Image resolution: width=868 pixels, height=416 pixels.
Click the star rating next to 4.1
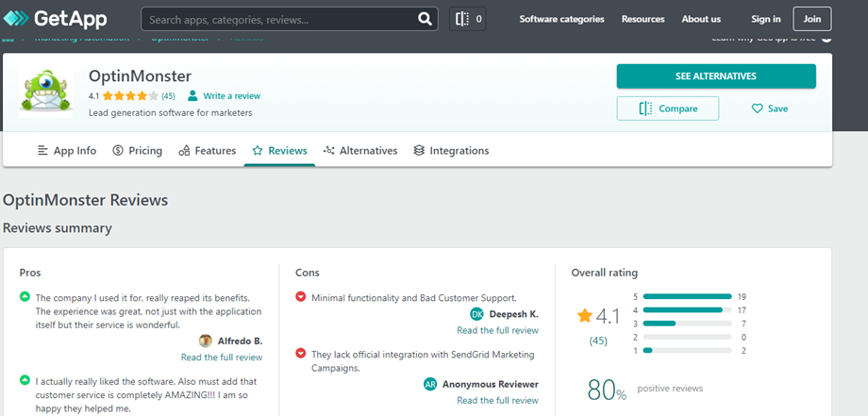click(130, 95)
